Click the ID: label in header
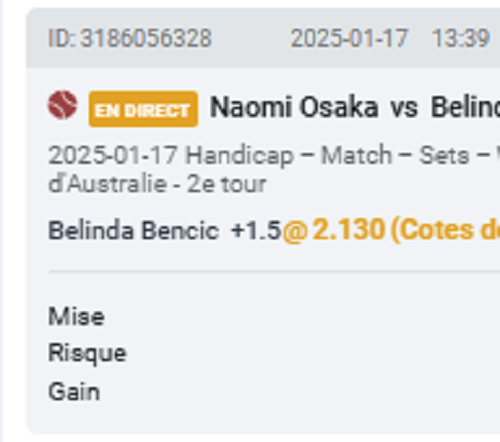Screen dimensions: 500x442 click(62, 38)
